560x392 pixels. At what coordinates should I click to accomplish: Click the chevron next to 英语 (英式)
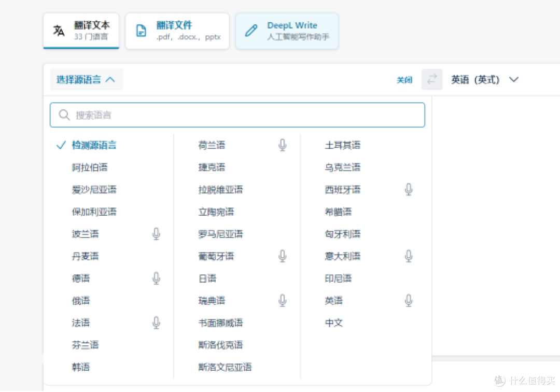513,80
